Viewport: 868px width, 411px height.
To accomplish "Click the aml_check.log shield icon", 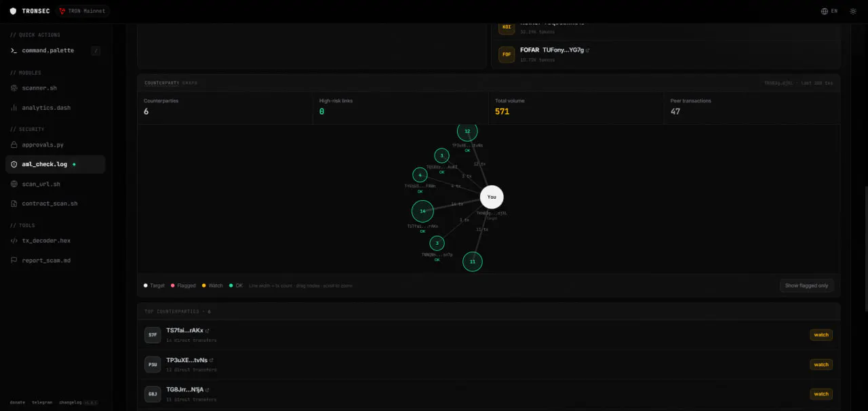I will coord(14,164).
